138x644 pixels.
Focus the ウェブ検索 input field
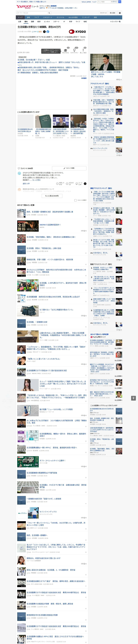pos(104,2)
